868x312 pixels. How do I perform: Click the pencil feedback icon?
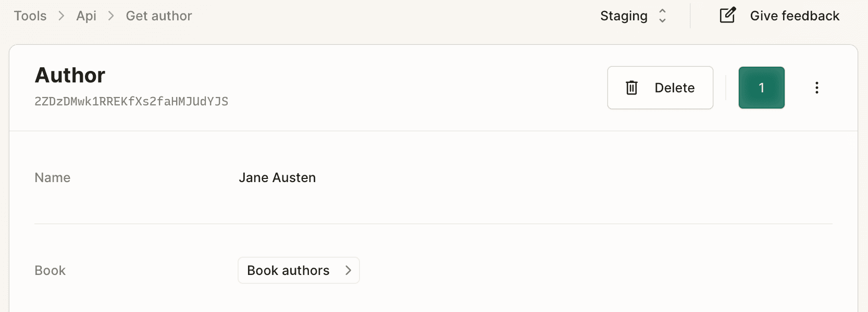727,16
